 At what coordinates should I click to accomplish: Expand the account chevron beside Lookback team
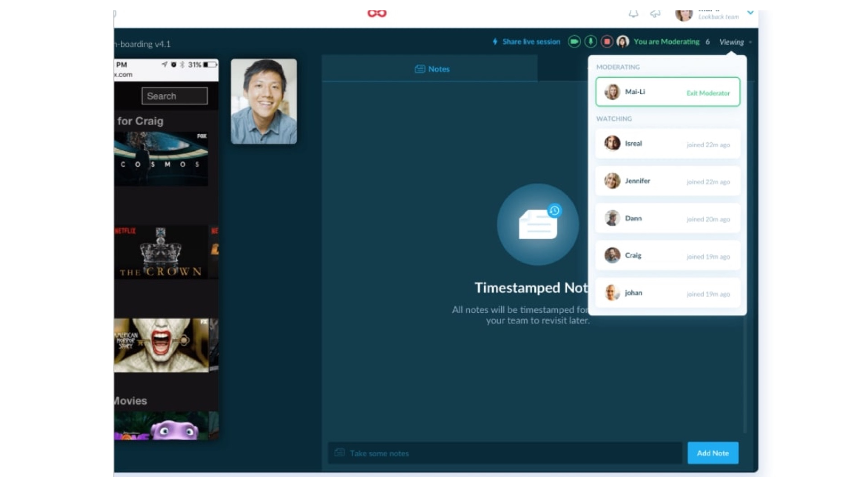coord(750,12)
